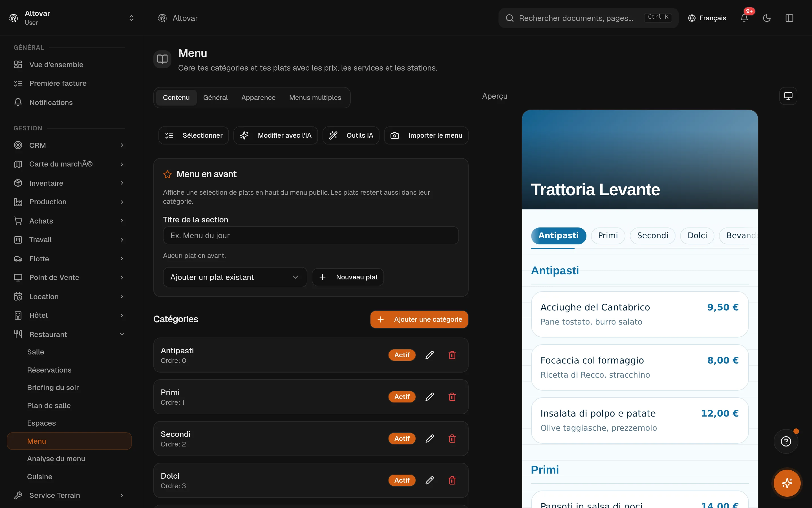Toggle the Actif status badge for Dolci
The image size is (812, 508).
click(x=402, y=480)
